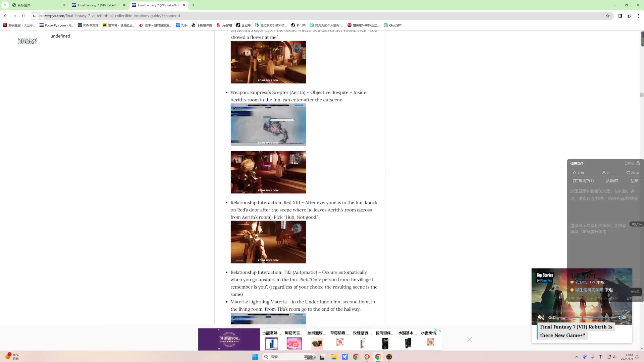Close the ad via small AdChoices X
Screen dimensions: 644x362
[x=440, y=330]
